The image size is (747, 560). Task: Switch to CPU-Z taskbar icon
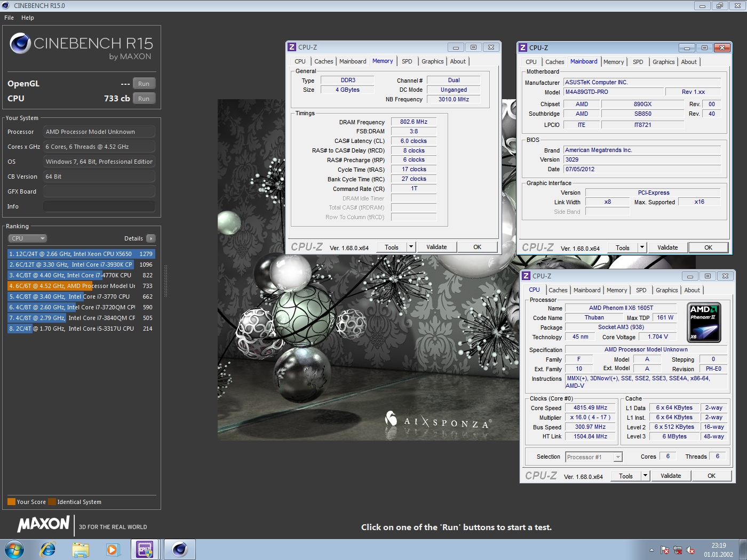(145, 549)
